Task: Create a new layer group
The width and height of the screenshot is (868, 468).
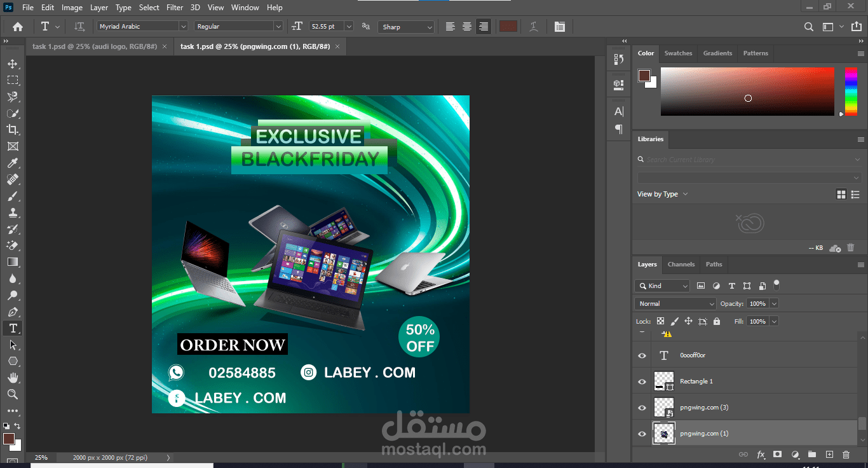Action: tap(811, 455)
